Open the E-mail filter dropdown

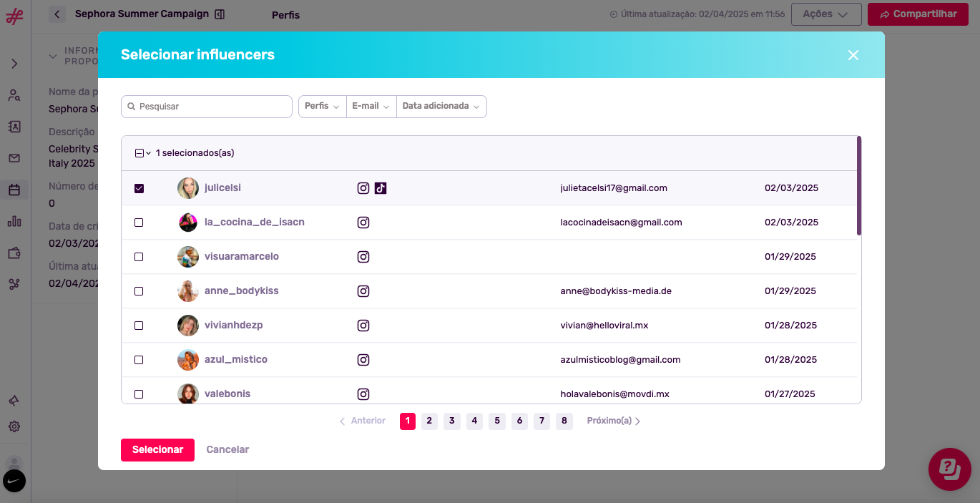371,107
